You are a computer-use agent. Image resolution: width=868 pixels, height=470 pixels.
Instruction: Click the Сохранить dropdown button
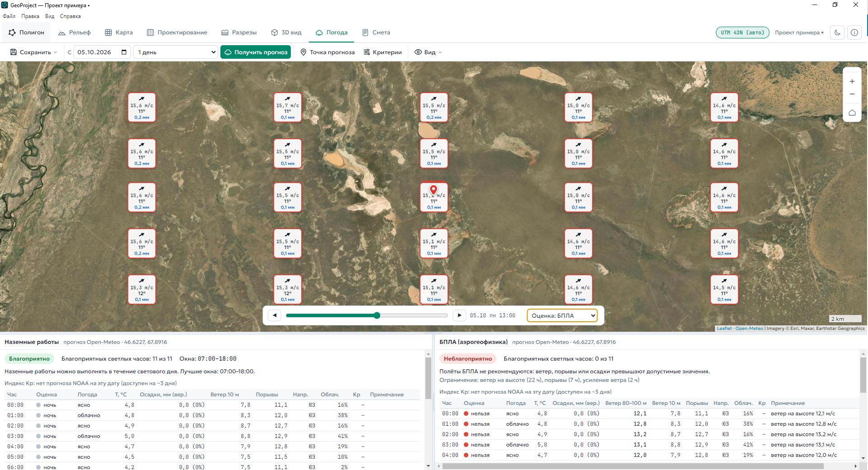pyautogui.click(x=34, y=52)
